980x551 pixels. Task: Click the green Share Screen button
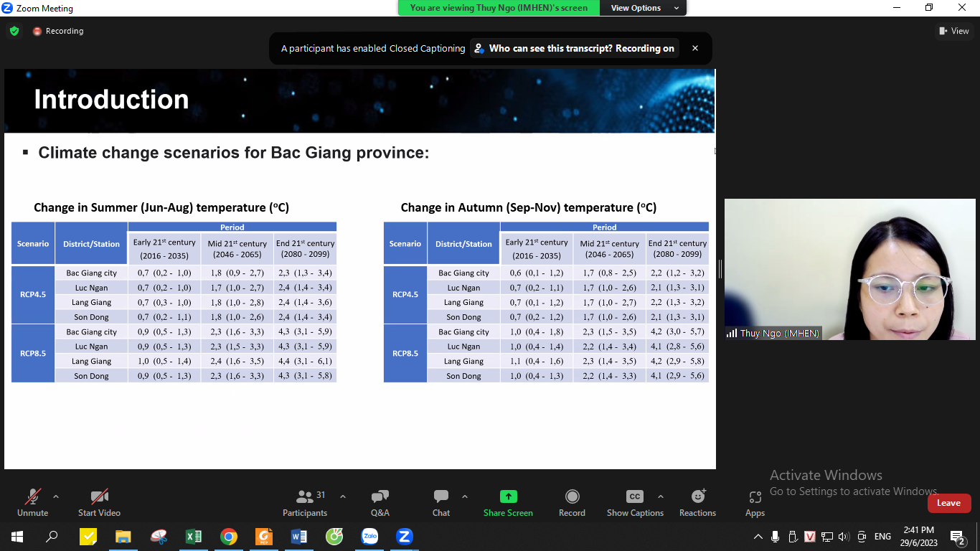[508, 502]
